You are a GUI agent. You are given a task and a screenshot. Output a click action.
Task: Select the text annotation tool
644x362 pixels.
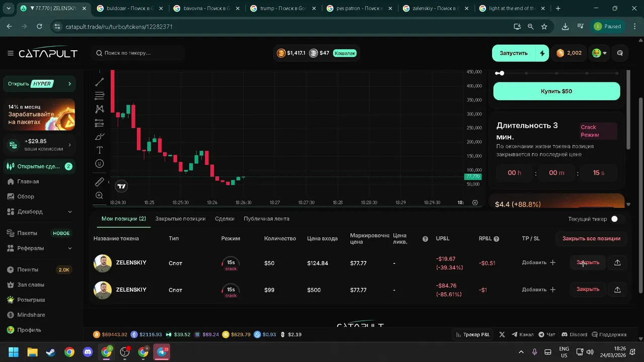coord(100,150)
